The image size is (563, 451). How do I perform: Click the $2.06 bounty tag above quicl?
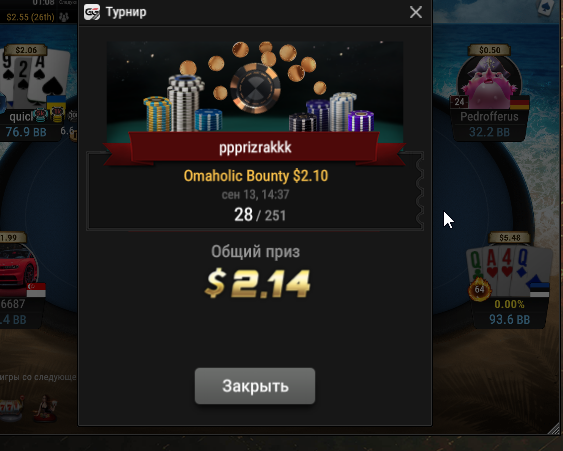[26, 50]
